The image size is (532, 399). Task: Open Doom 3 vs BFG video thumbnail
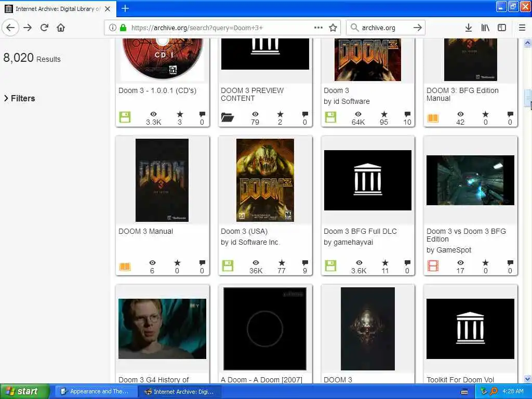tap(470, 180)
